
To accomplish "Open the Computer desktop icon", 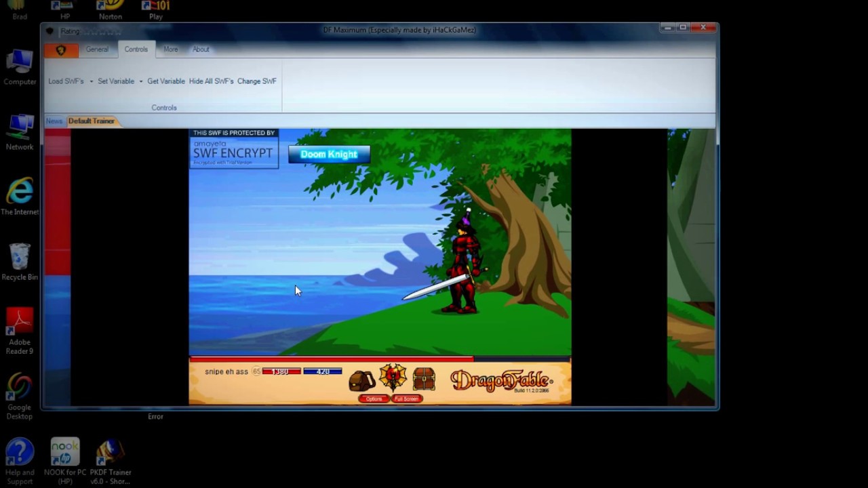I will coord(20,67).
